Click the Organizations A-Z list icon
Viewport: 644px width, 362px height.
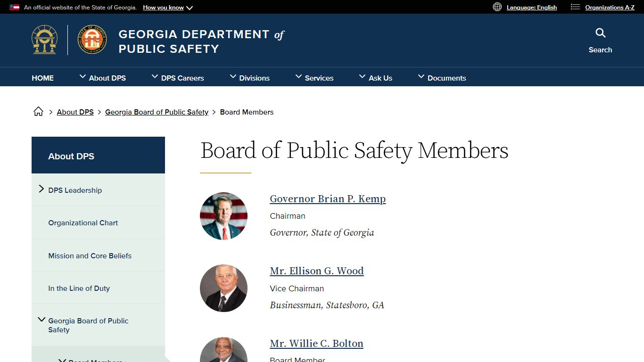[575, 7]
